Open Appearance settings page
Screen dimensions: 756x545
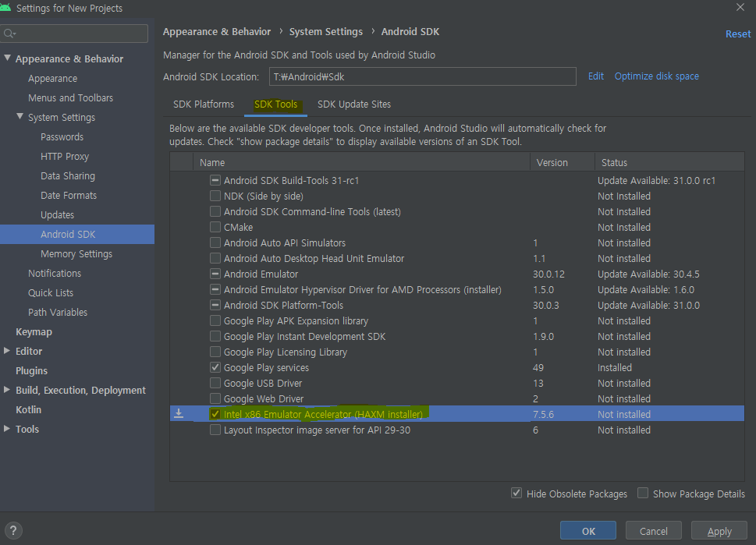click(x=52, y=78)
